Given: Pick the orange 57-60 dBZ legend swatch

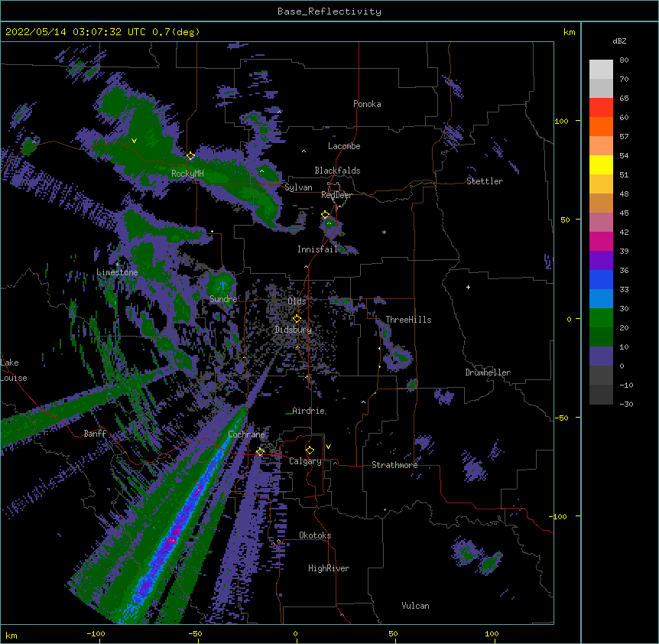Looking at the screenshot, I should [601, 126].
